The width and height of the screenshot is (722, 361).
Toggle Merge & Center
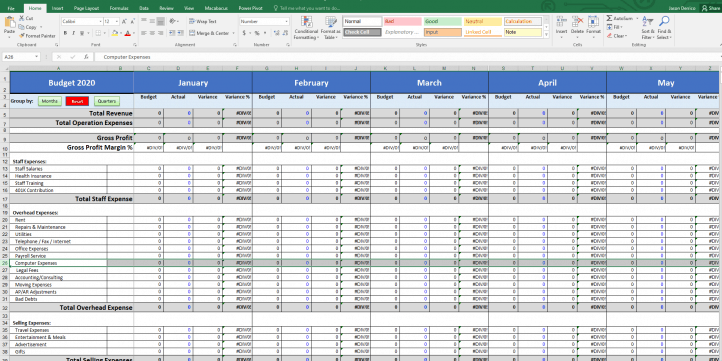pyautogui.click(x=209, y=33)
